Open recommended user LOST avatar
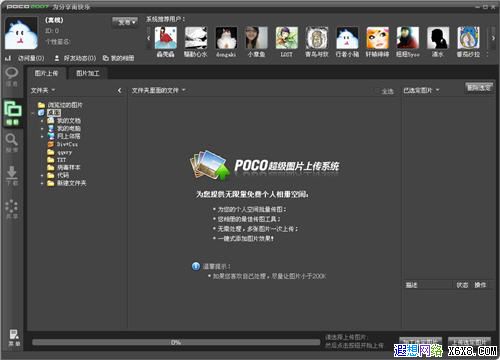Viewport: 500px width, 360px height. (x=287, y=38)
